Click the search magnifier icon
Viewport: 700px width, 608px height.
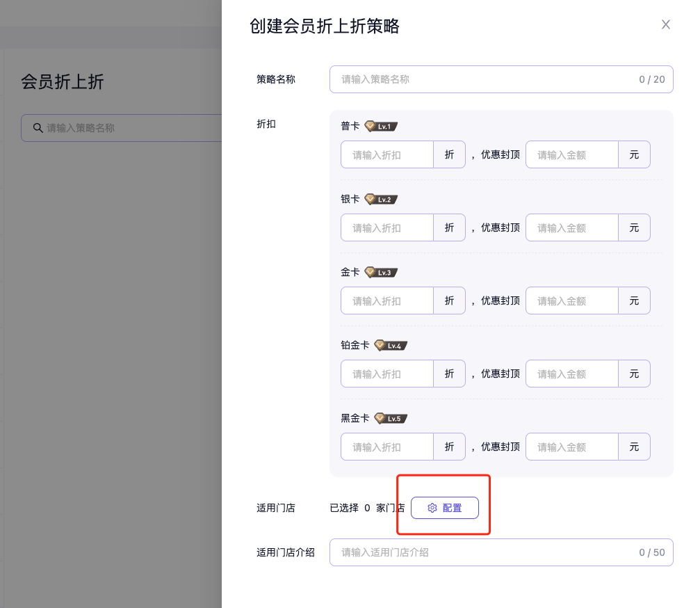pos(38,128)
